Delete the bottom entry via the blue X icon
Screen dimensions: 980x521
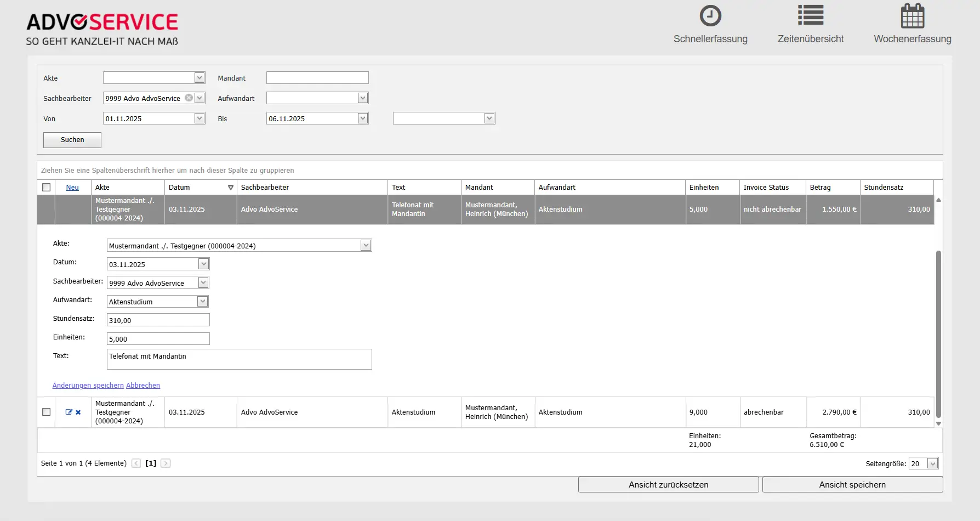(78, 412)
